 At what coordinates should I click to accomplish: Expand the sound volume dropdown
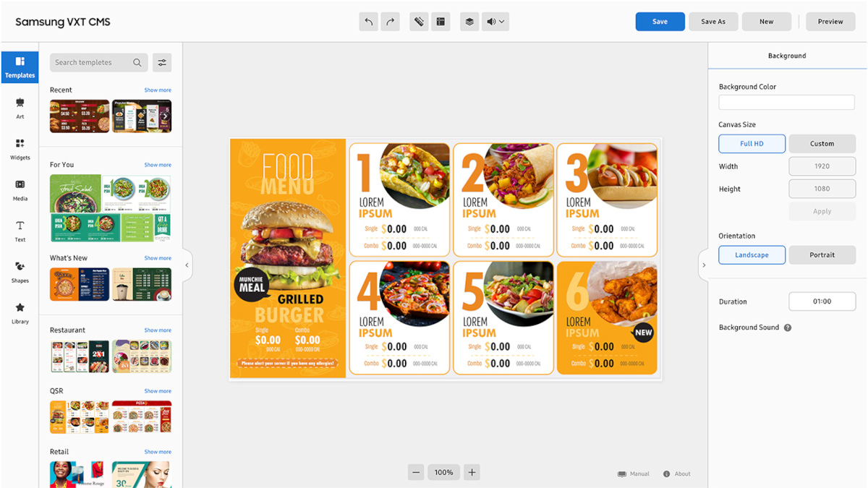tap(495, 22)
